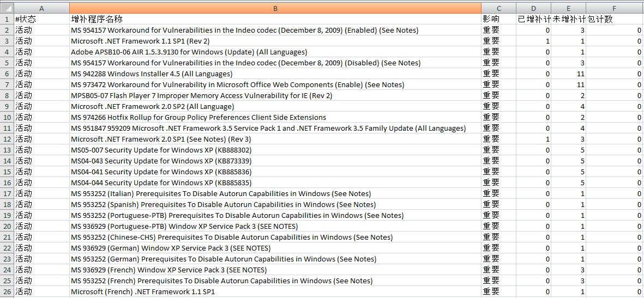644x298 pixels.
Task: Select 'MS 953252 (French) Prerequisites' cell
Action: (275, 281)
